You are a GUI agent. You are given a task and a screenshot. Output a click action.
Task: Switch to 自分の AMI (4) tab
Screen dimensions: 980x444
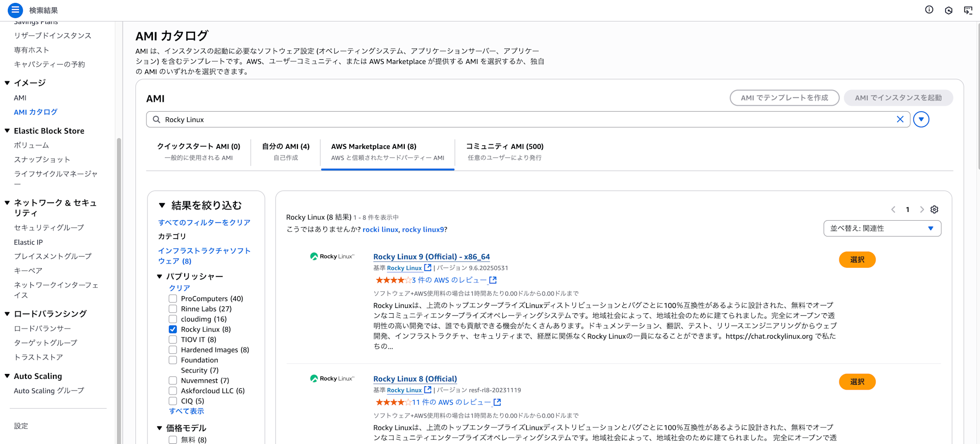[x=286, y=152]
